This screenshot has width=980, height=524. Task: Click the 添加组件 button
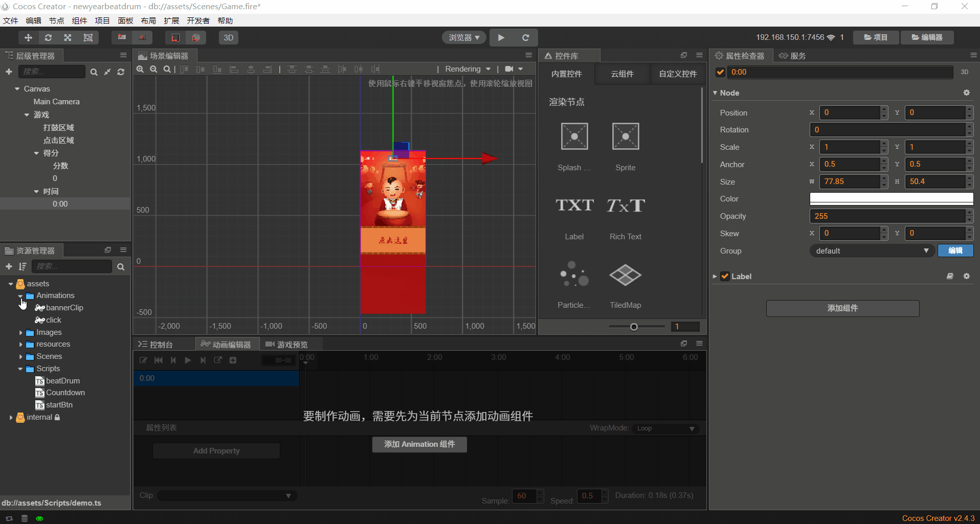pos(842,308)
